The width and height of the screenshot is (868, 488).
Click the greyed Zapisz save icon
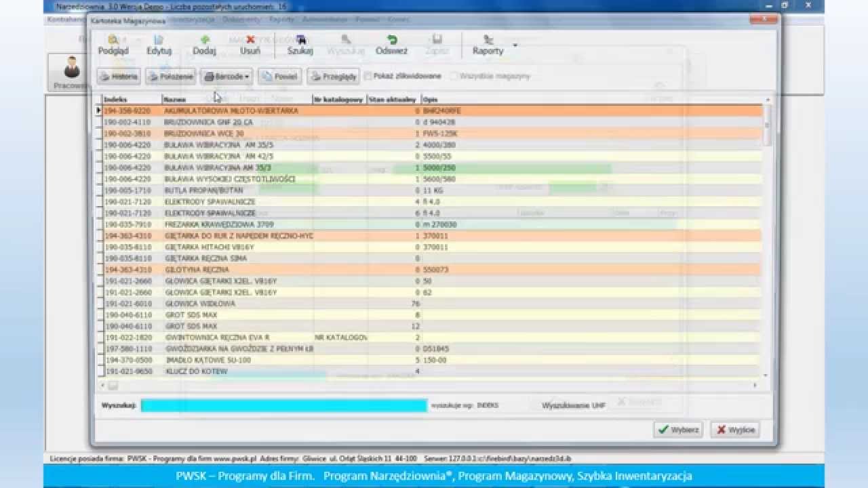click(437, 40)
